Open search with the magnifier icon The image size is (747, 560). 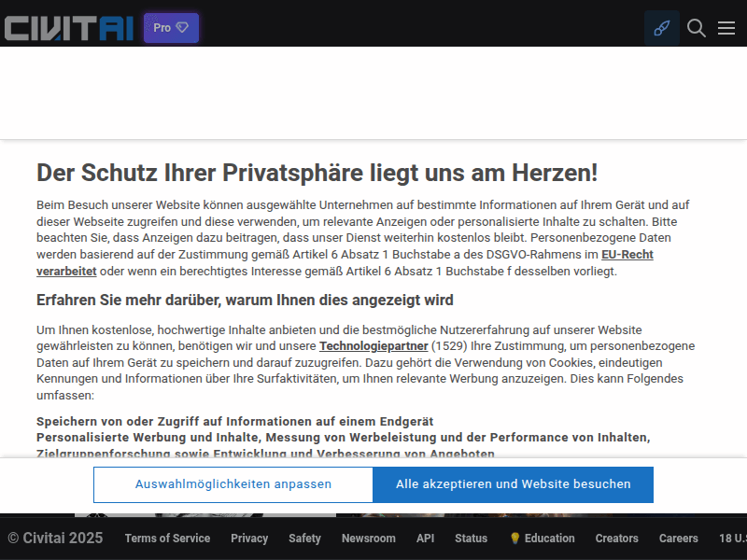[696, 28]
